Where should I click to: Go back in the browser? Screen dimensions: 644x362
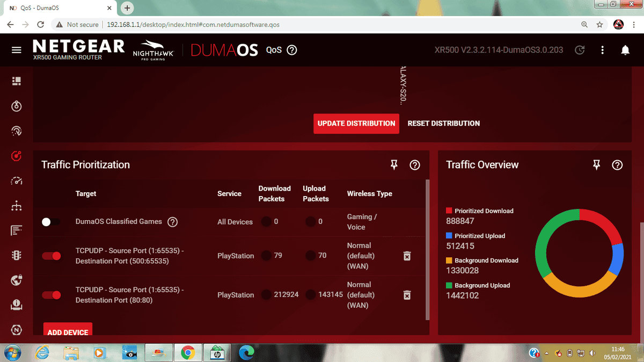(10, 25)
